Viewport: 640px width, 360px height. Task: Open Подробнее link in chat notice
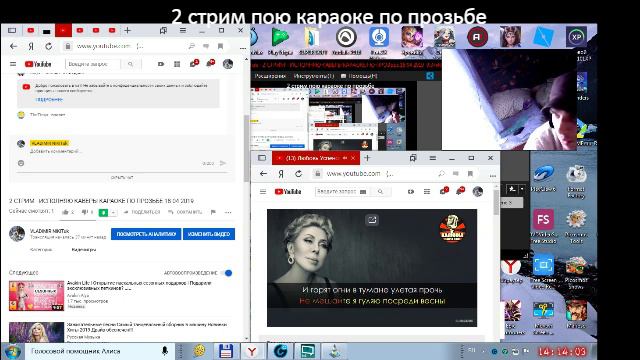click(x=49, y=100)
